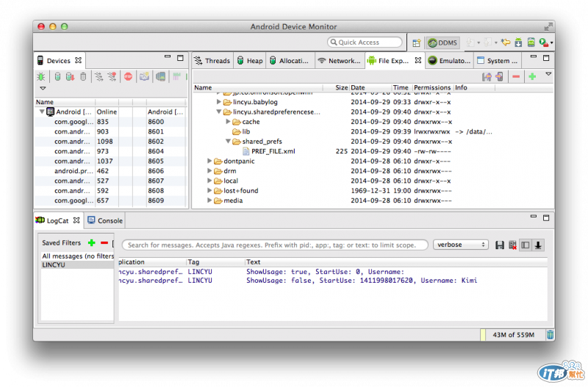The image size is (588, 387).
Task: Open the verbose log level dropdown
Action: pos(461,245)
